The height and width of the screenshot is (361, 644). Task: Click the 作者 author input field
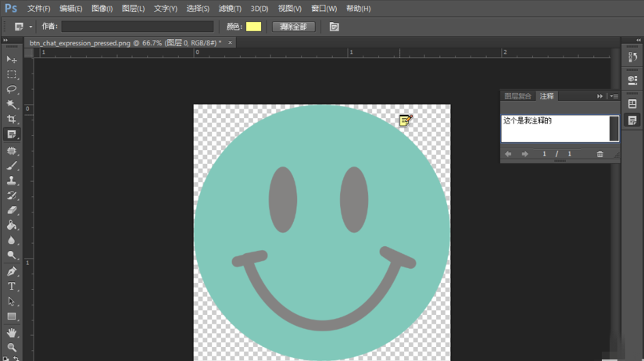tap(137, 27)
